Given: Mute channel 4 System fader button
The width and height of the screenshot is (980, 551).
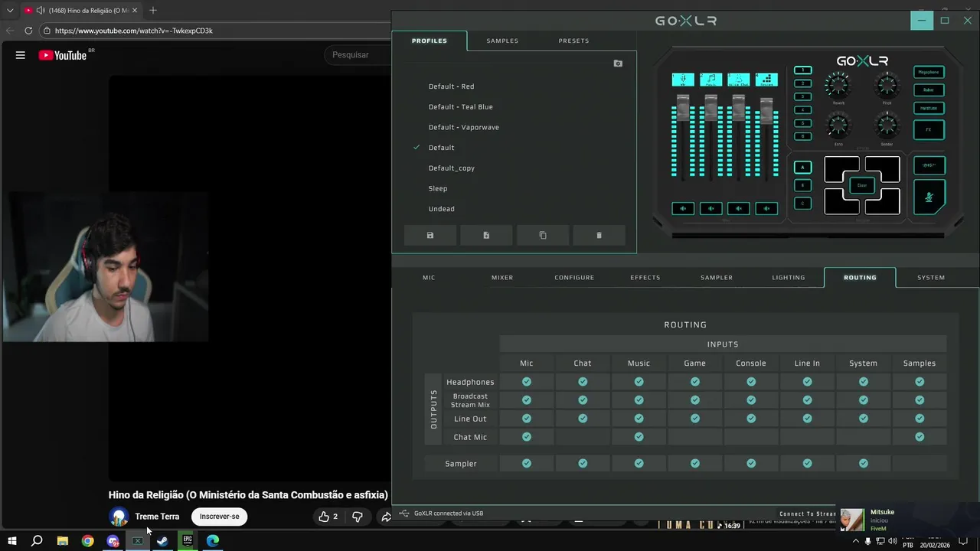Looking at the screenshot, I should tap(766, 208).
